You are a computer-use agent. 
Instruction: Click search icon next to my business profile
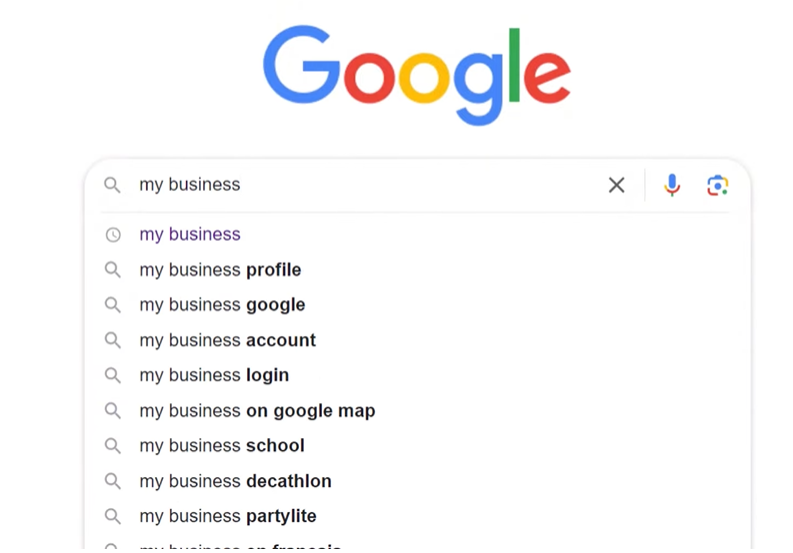[113, 270]
